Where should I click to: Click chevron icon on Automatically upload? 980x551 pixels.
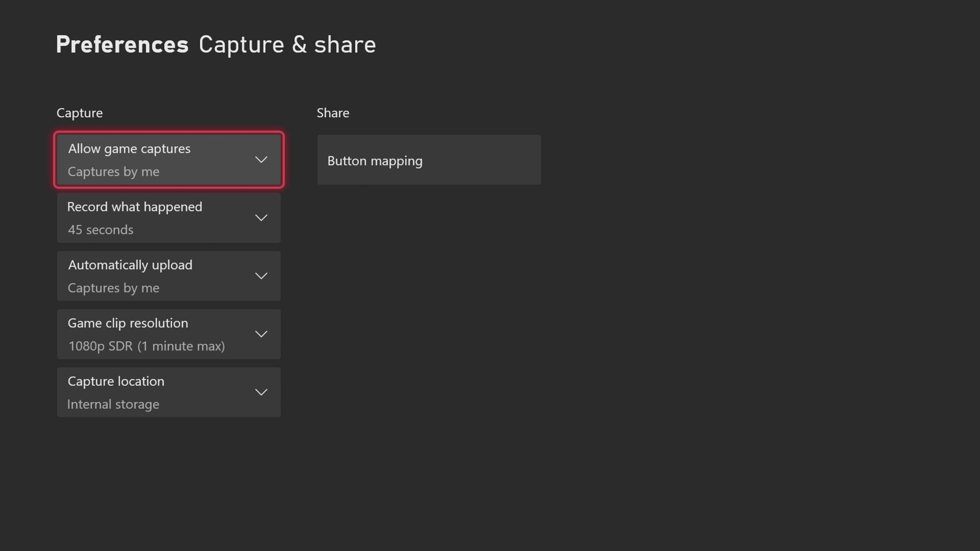pyautogui.click(x=261, y=276)
